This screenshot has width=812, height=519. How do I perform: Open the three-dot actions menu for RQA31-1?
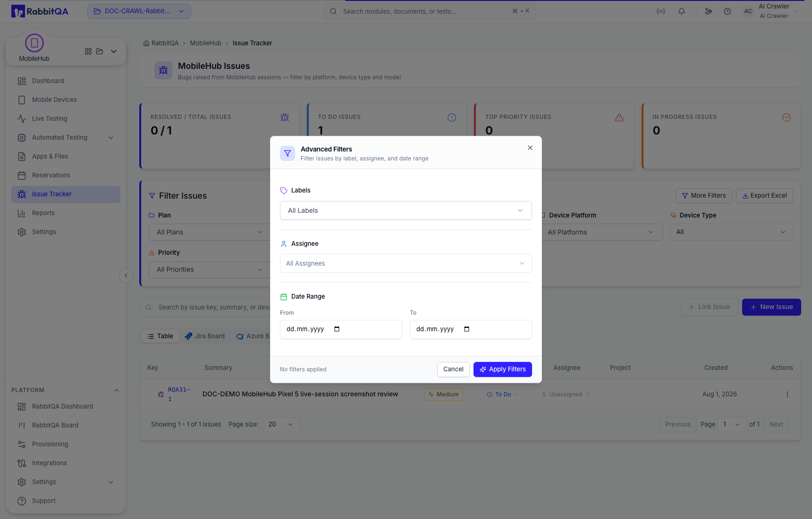pyautogui.click(x=787, y=394)
